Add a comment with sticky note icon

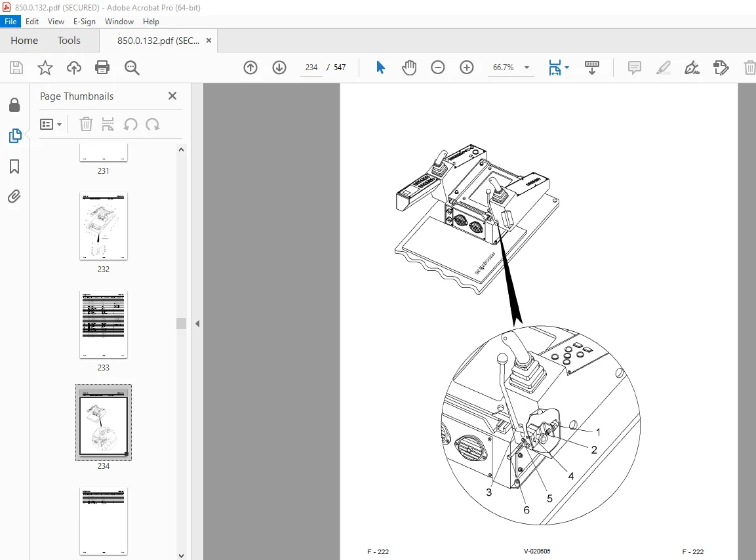tap(635, 68)
